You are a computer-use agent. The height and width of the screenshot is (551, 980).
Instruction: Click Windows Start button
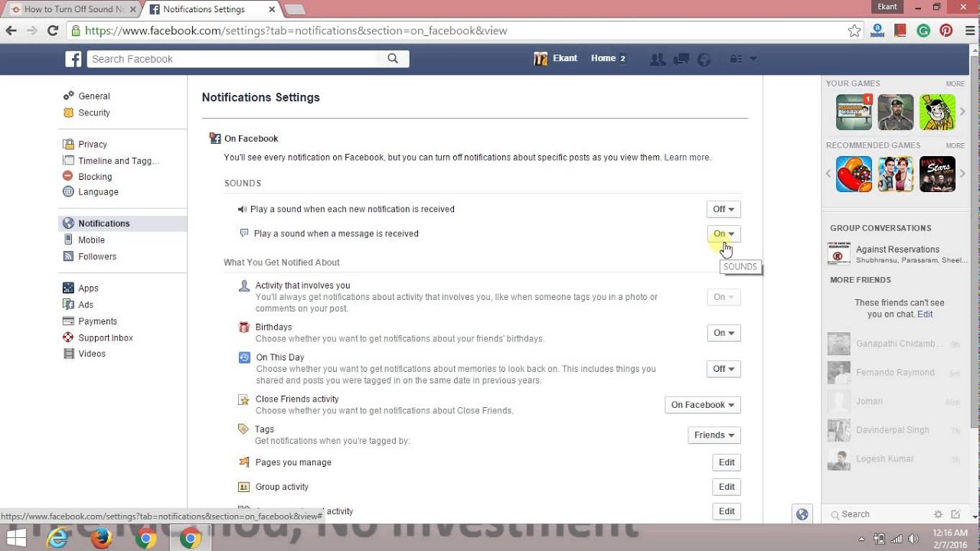pyautogui.click(x=16, y=539)
